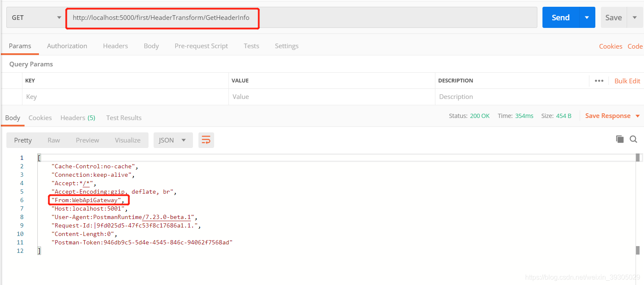Click the Postman-Token response line
This screenshot has width=644, height=285.
tap(142, 242)
